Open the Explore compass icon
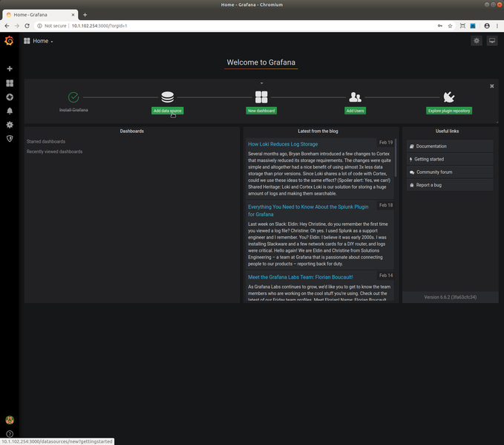 coord(10,97)
